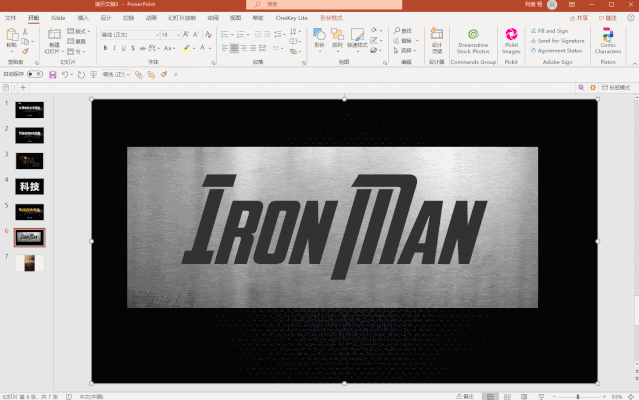Click Send for Signature
Viewport: 639px width, 400px height.
[557, 41]
